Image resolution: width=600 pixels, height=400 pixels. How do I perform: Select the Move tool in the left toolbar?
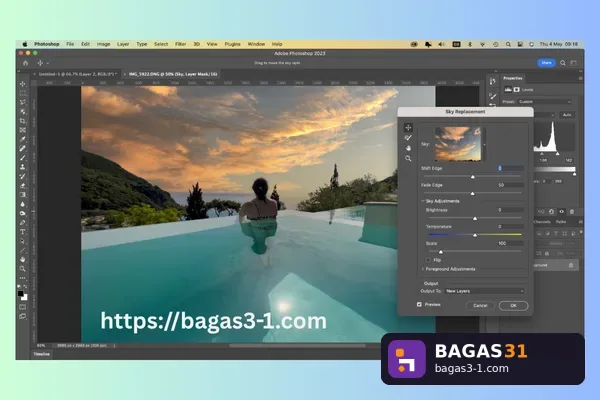[23, 84]
